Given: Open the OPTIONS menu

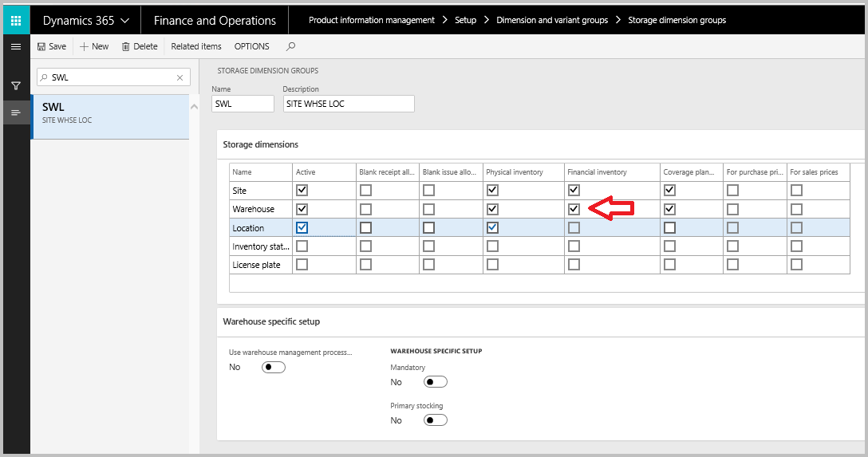Looking at the screenshot, I should tap(252, 46).
